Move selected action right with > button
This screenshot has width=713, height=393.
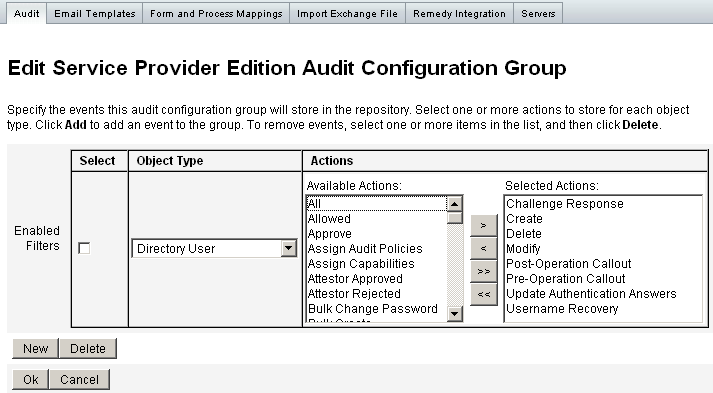coord(483,225)
